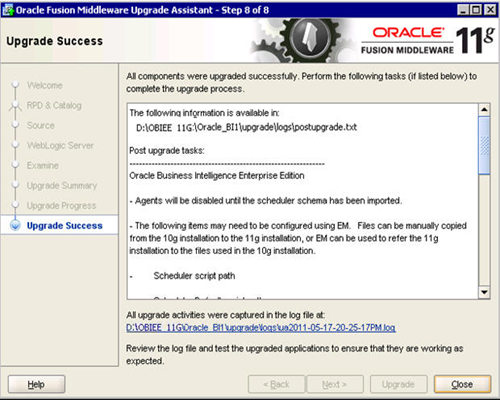The image size is (500, 400).
Task: Click the greyed Back button
Action: tap(276, 384)
